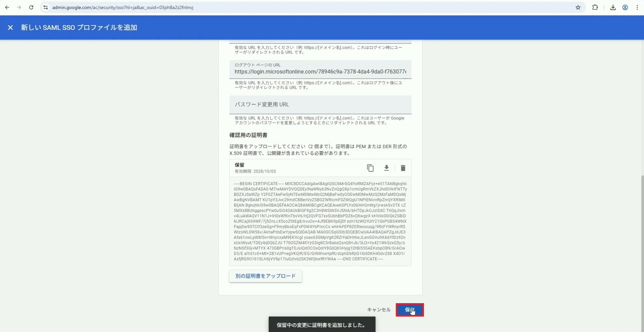Open the Chrome profile menu
This screenshot has width=644, height=332.
pyautogui.click(x=625, y=7)
